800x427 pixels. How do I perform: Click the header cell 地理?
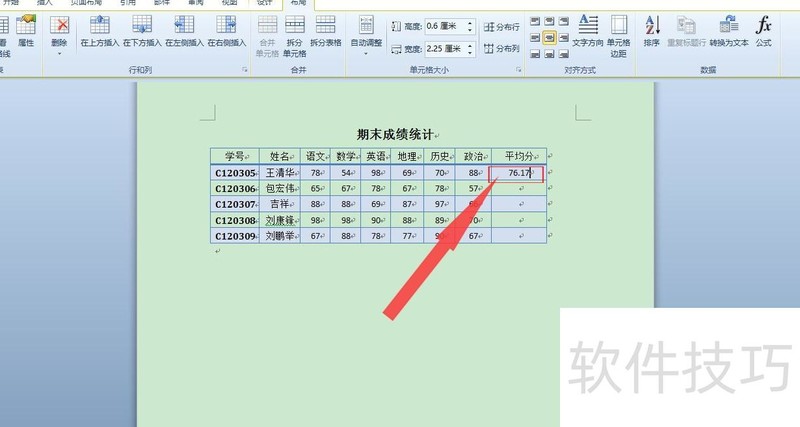tap(407, 156)
